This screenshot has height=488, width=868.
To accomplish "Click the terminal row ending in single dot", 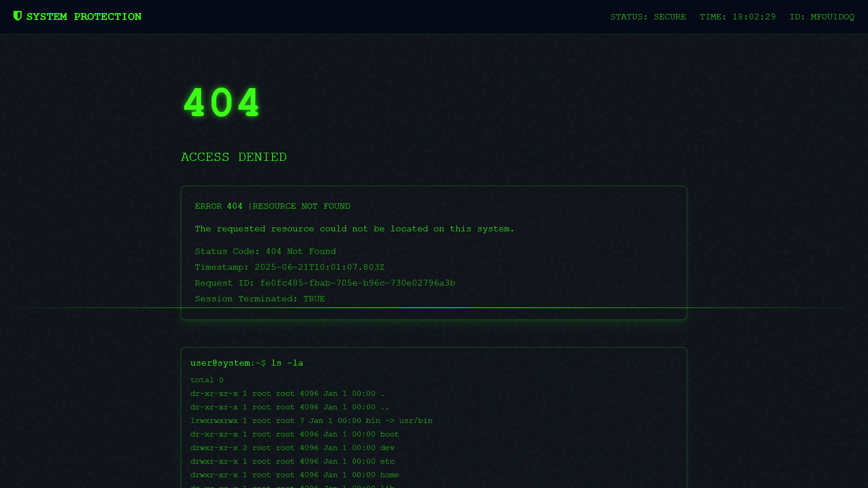I will pos(288,394).
